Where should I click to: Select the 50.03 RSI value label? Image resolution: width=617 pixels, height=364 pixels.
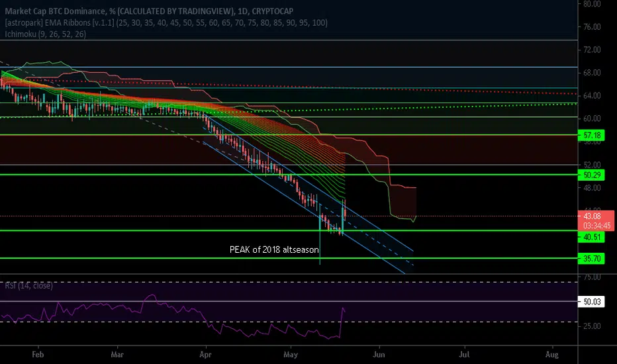point(591,302)
